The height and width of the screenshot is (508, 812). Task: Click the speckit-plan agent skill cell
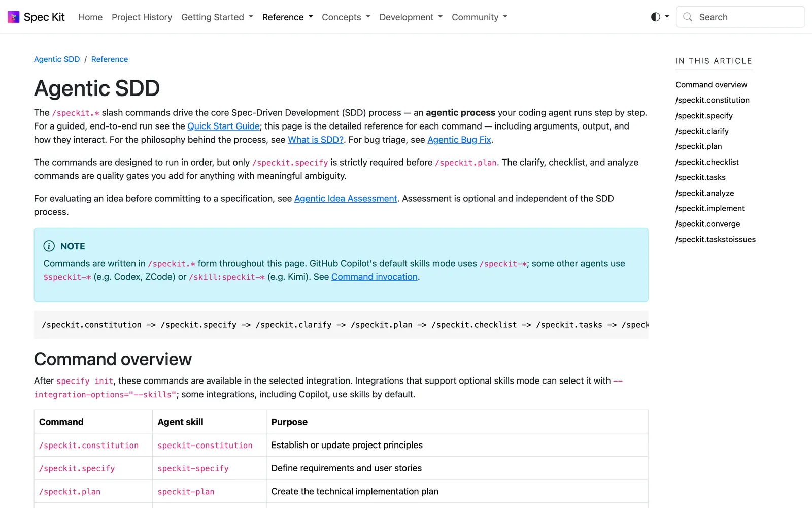[209, 492]
